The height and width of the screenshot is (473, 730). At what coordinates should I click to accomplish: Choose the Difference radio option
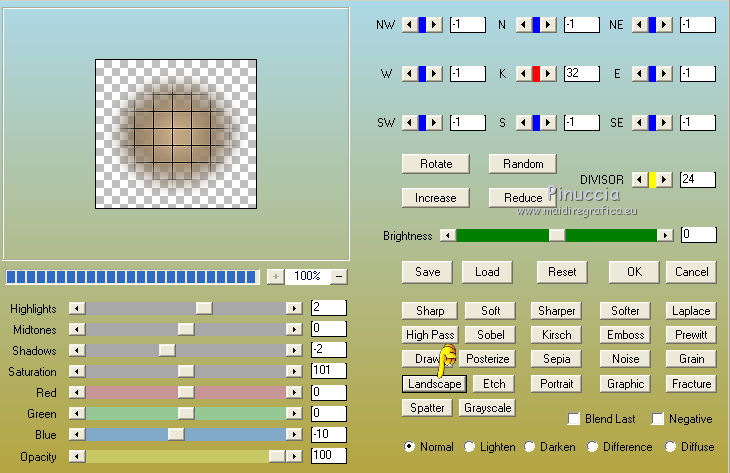click(592, 447)
